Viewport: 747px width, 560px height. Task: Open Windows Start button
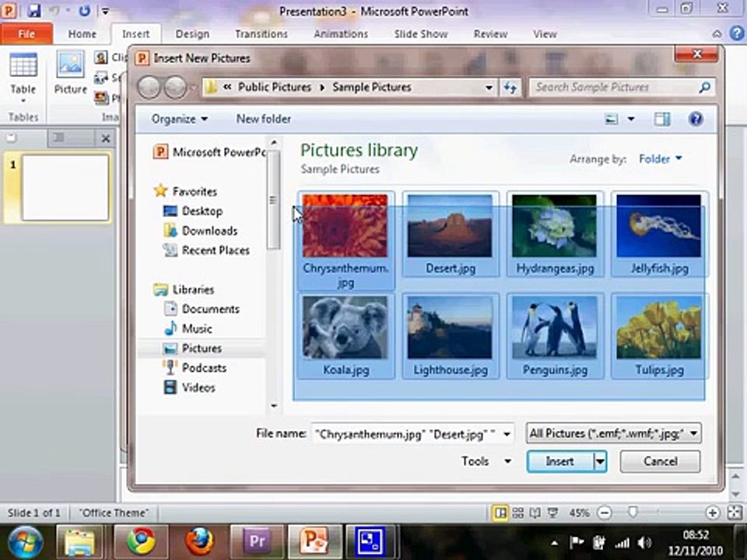[x=25, y=542]
